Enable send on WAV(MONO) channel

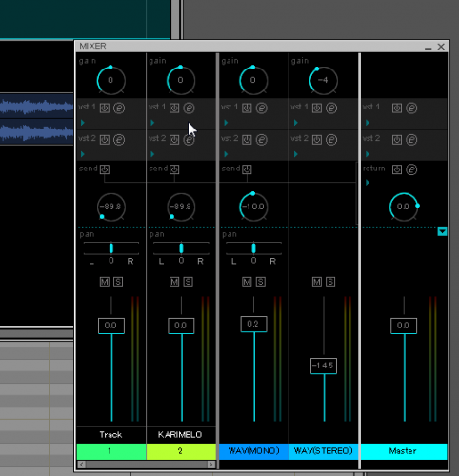click(x=247, y=169)
